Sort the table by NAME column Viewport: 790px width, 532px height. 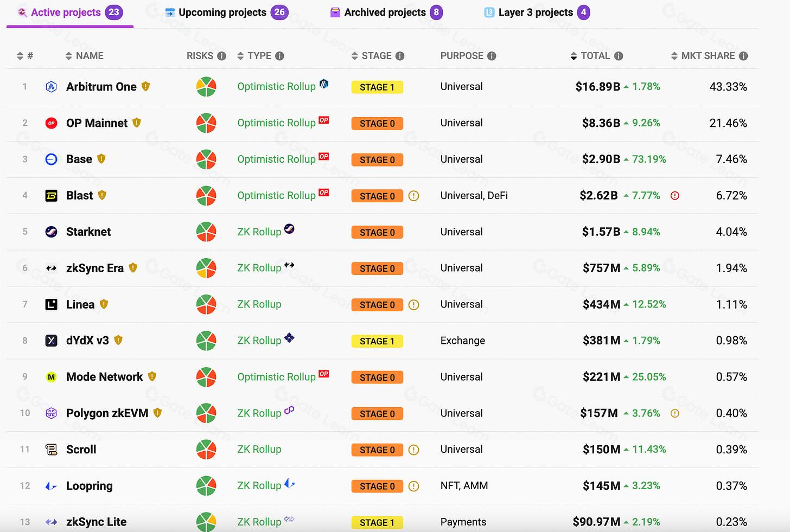84,56
